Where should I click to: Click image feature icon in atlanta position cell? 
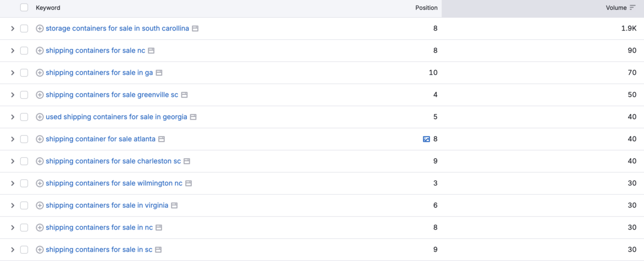(426, 139)
